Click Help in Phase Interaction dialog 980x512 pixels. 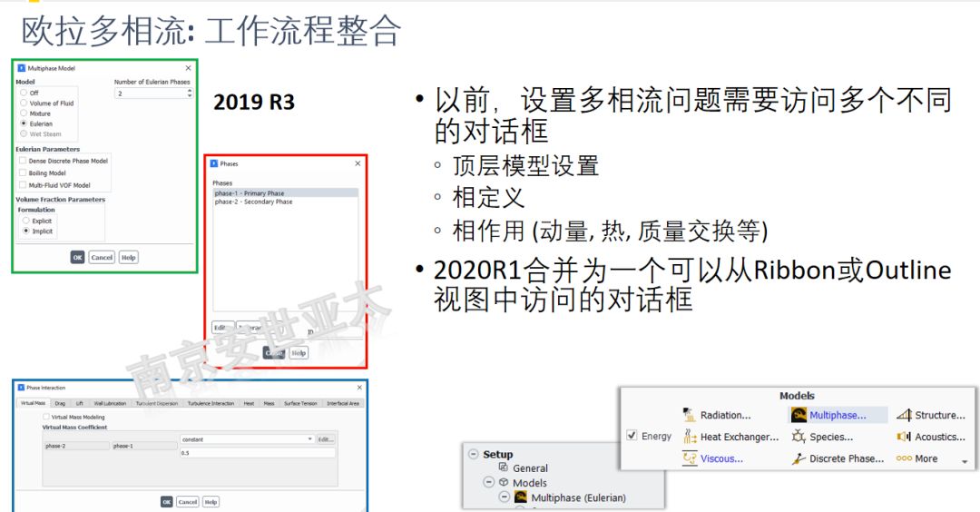pos(211,501)
